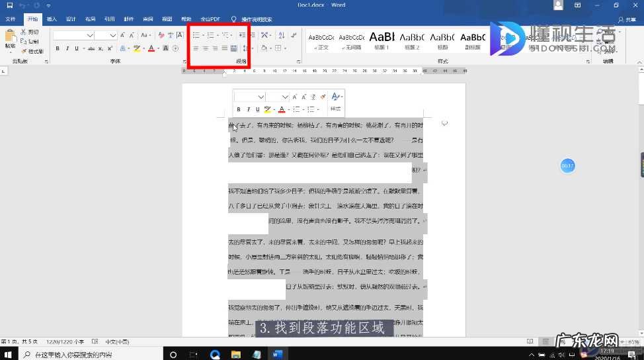Open the Change Case (Aa) dropdown
The height and width of the screenshot is (360, 644).
[x=145, y=35]
